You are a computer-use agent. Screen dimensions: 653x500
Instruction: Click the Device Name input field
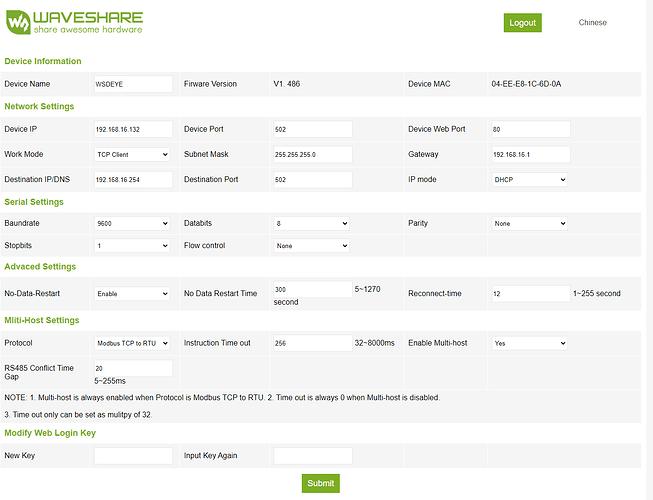pos(133,84)
